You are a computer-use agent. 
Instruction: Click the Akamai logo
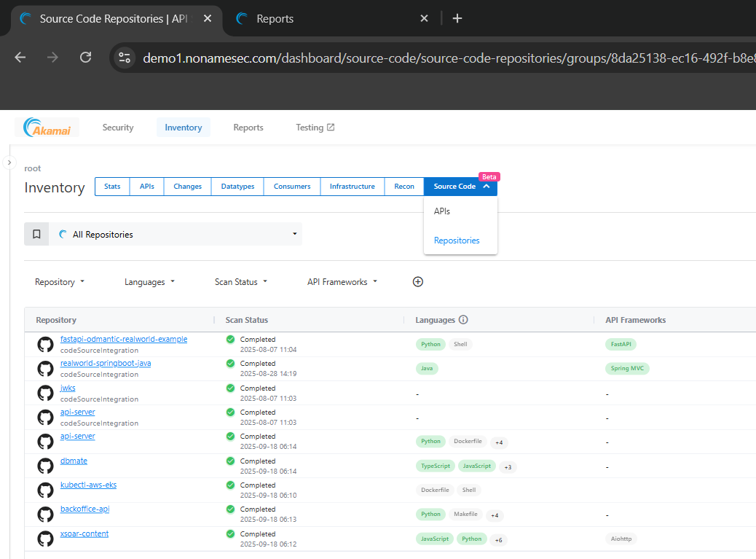point(47,128)
